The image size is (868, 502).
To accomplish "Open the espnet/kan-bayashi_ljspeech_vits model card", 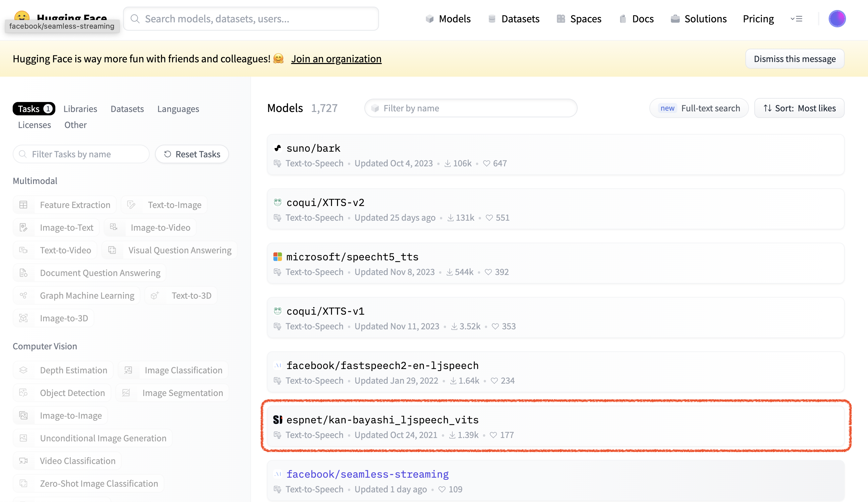I will pyautogui.click(x=556, y=427).
